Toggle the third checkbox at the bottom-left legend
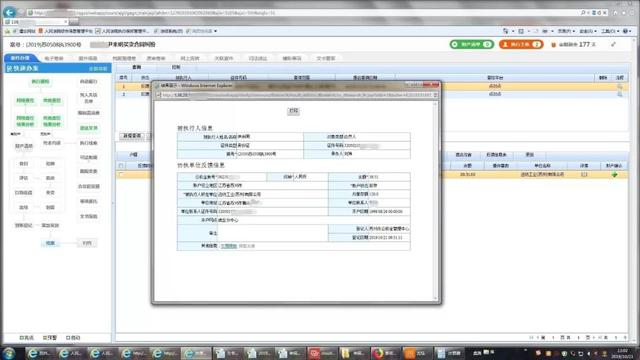The height and width of the screenshot is (360, 640). pyautogui.click(x=68, y=338)
